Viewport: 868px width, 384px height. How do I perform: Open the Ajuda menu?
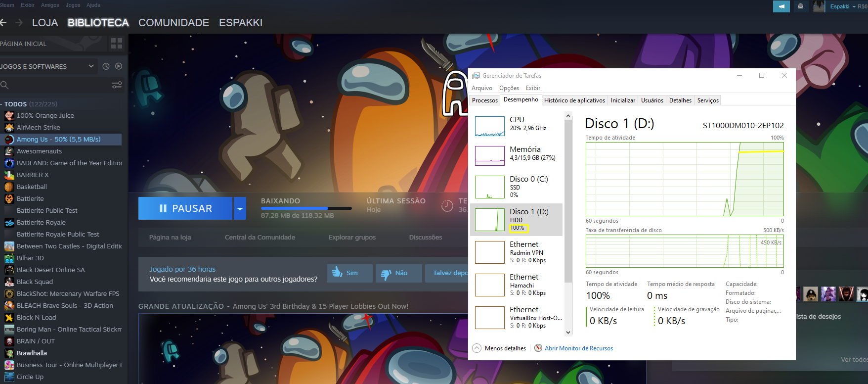93,5
